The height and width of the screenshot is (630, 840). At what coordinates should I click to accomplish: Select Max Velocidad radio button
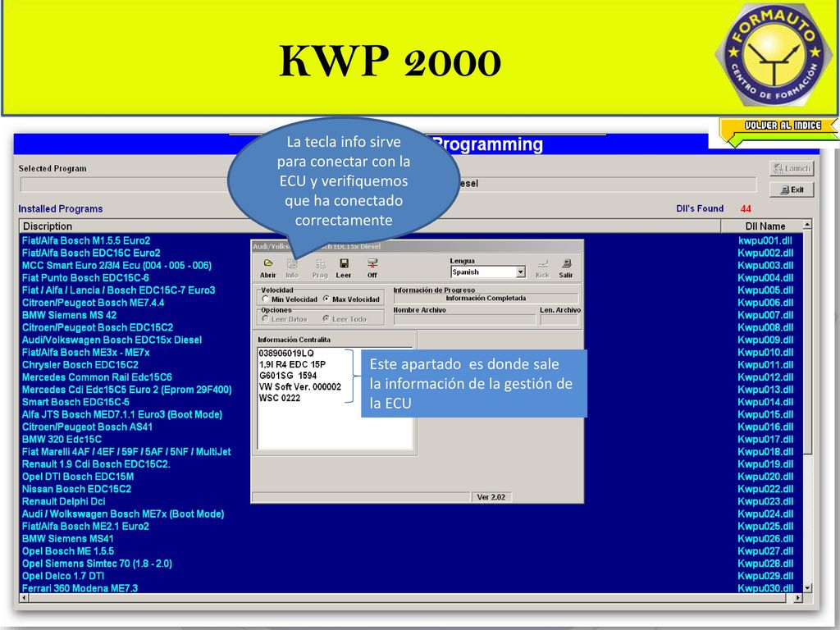326,299
